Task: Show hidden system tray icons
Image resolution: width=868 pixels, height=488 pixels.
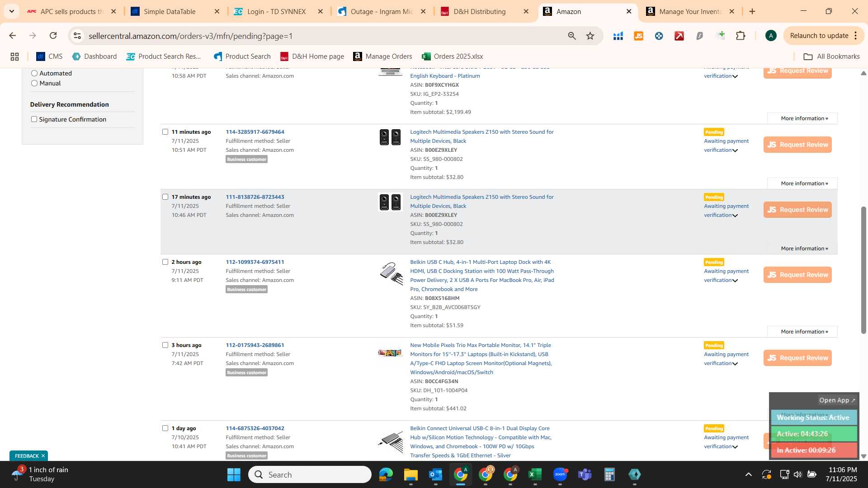Action: click(x=749, y=474)
